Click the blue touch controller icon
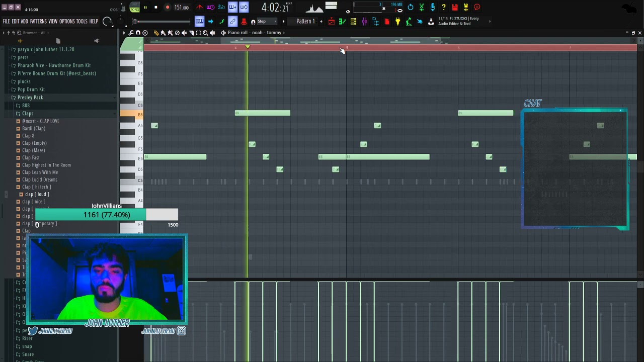Image resolution: width=644 pixels, height=362 pixels. pos(420,22)
